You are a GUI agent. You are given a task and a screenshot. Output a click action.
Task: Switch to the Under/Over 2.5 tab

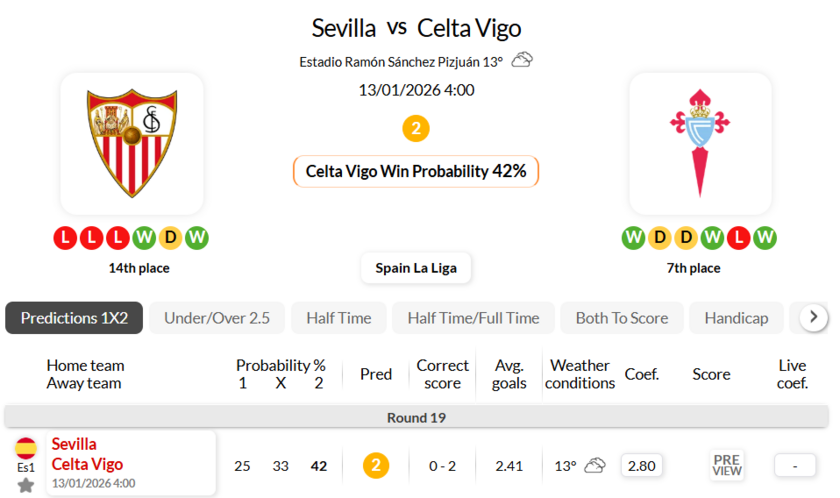(217, 318)
